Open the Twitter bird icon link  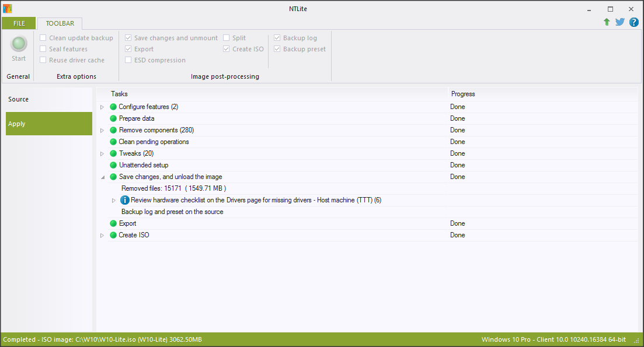coord(620,22)
